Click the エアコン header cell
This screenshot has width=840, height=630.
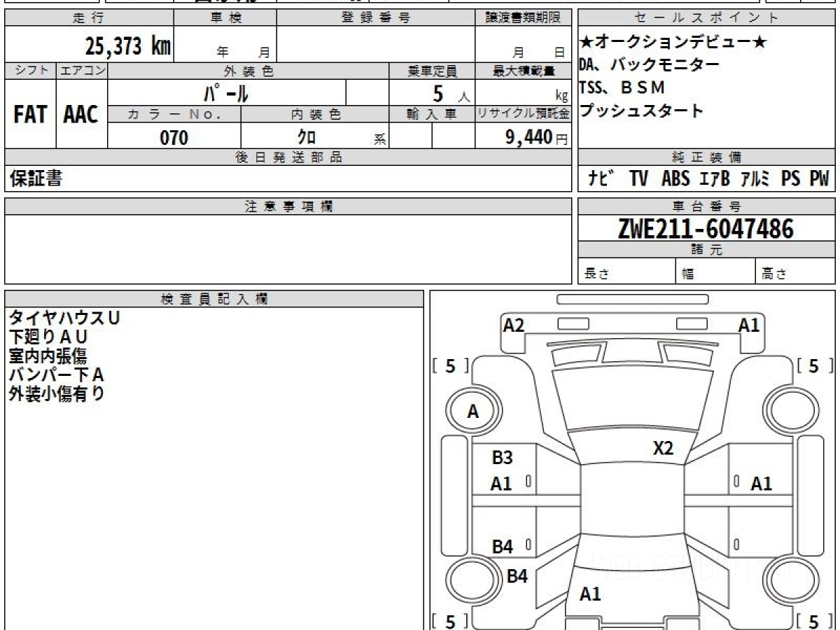coord(82,71)
